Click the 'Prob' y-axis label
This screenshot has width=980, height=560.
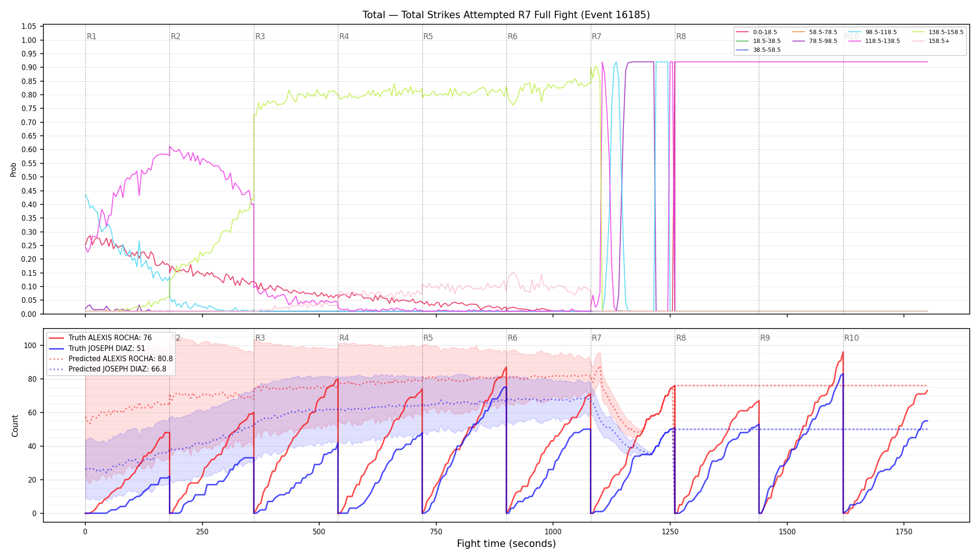coord(14,169)
